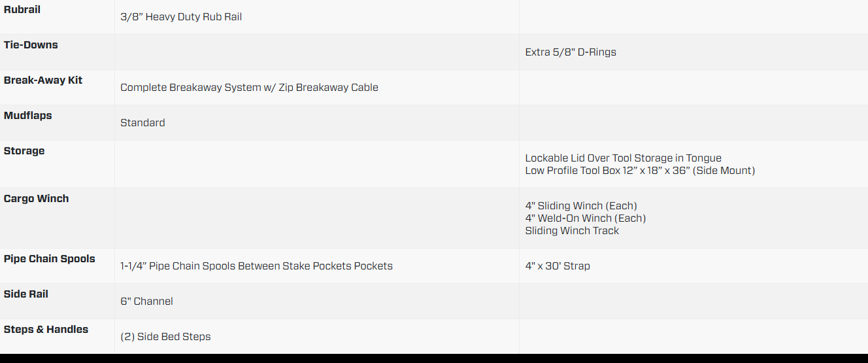Click the Break-Away Kit label

[43, 80]
